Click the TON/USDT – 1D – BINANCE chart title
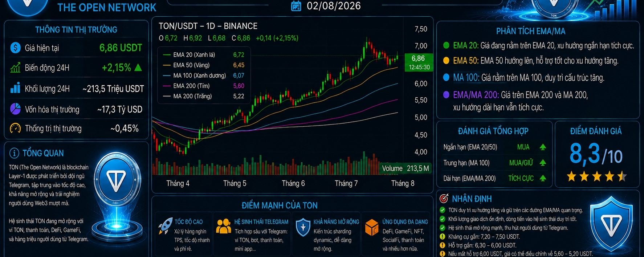Image resolution: width=644 pixels, height=257 pixels. pos(208,26)
